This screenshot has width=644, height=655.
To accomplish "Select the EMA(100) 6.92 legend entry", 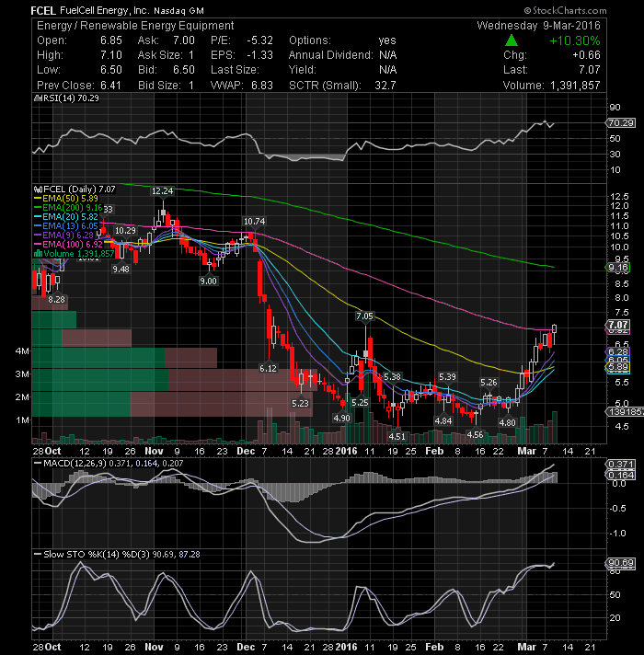I will coord(68,245).
